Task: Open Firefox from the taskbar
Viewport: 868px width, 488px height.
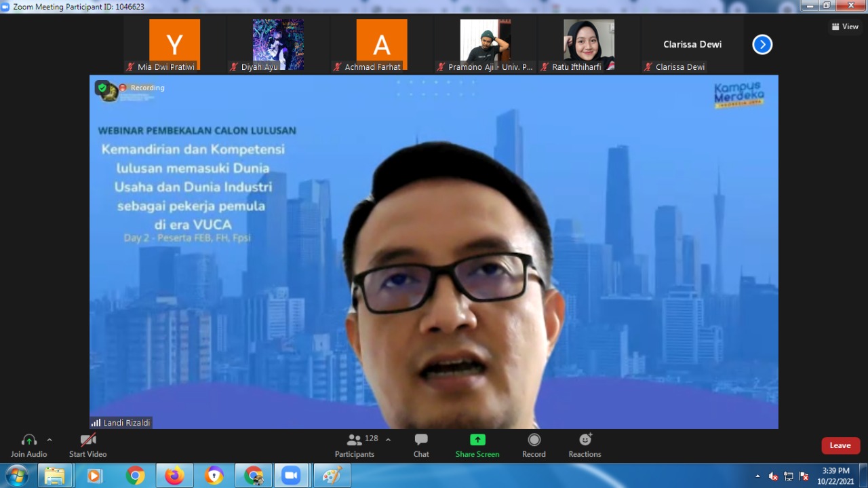Action: click(174, 476)
